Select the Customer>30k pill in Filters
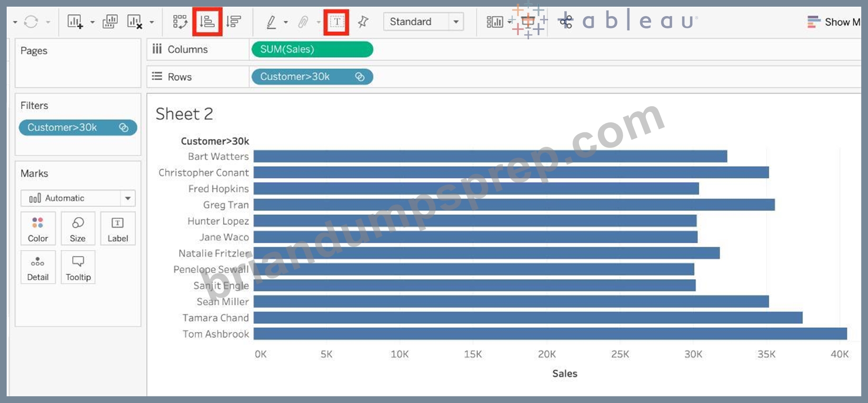Viewport: 868px width, 403px height. (78, 128)
